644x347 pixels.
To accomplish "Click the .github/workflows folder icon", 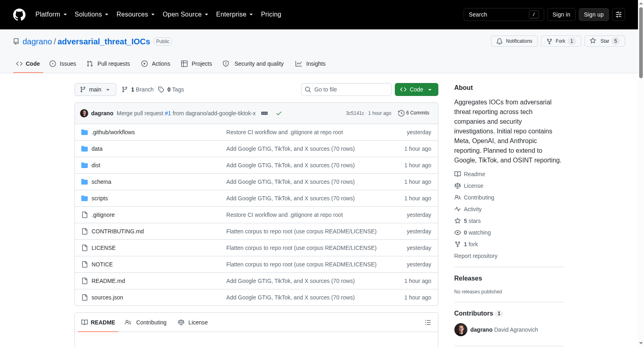I will 85,132.
